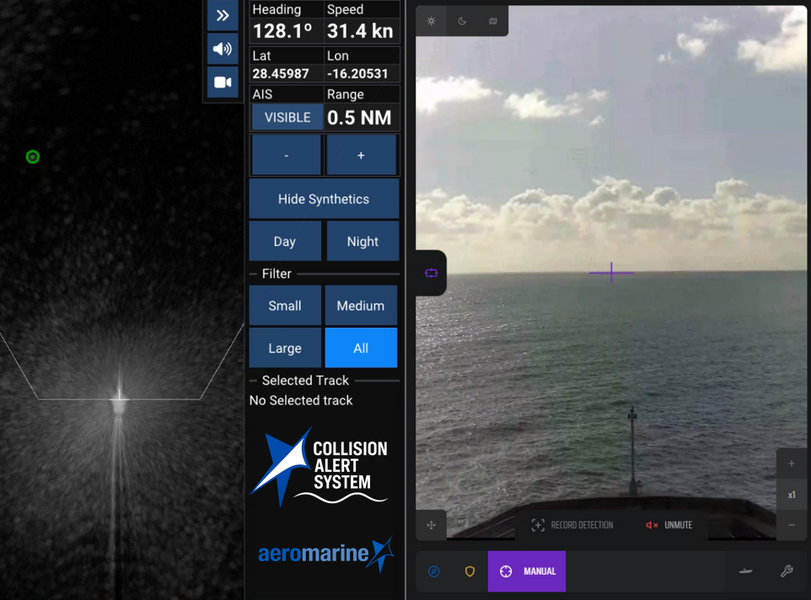Viewport: 811px width, 600px height.
Task: Click the Hide Synthetics button
Action: click(324, 199)
